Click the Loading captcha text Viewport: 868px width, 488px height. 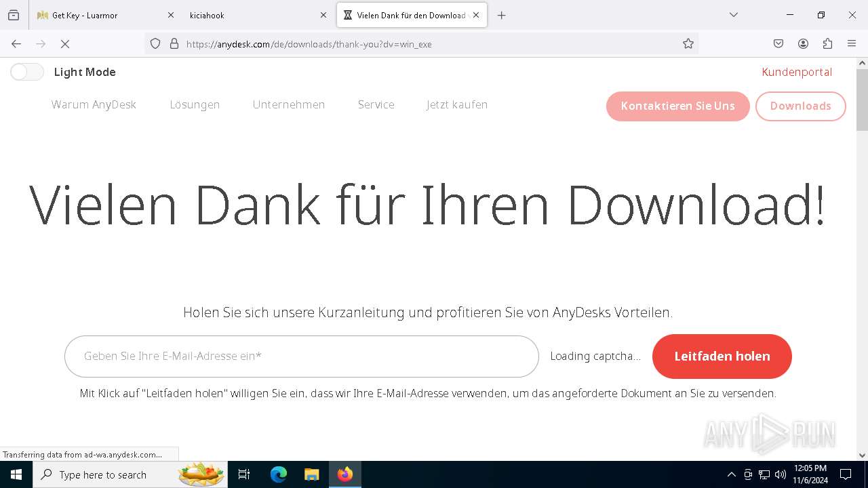(x=595, y=356)
